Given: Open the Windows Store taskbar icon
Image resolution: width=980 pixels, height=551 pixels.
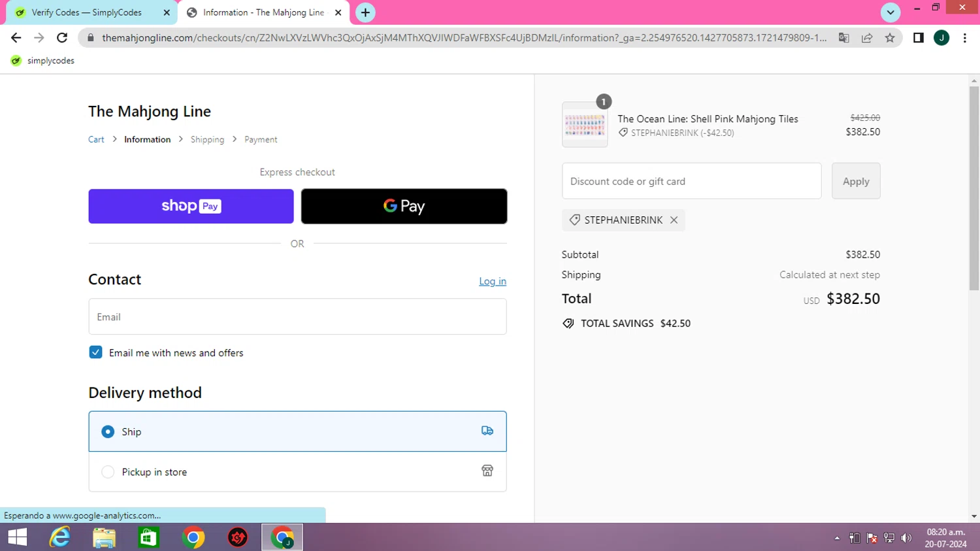Looking at the screenshot, I should tap(149, 537).
